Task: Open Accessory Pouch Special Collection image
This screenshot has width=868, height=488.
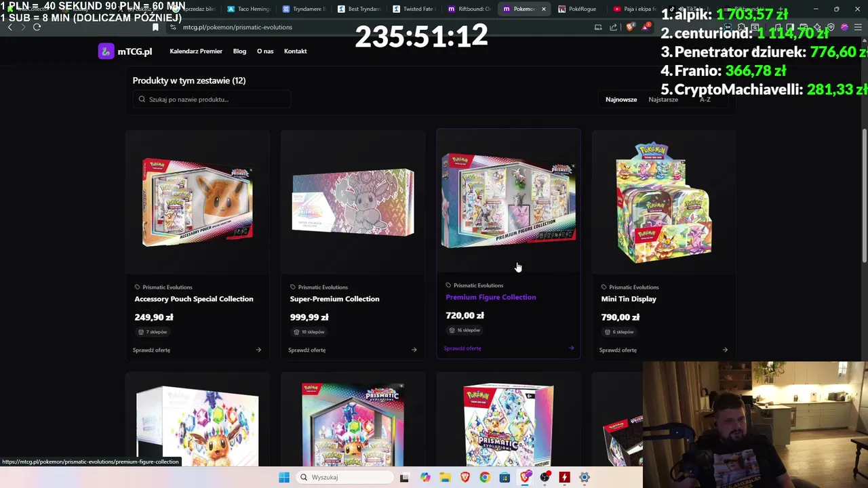Action: [197, 202]
